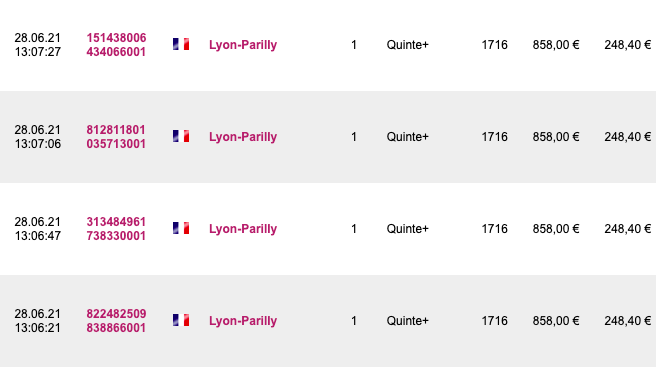Screen dimensions: 656x370
Task: Click the French flag in the 13:07:06 row
Action: point(181,136)
